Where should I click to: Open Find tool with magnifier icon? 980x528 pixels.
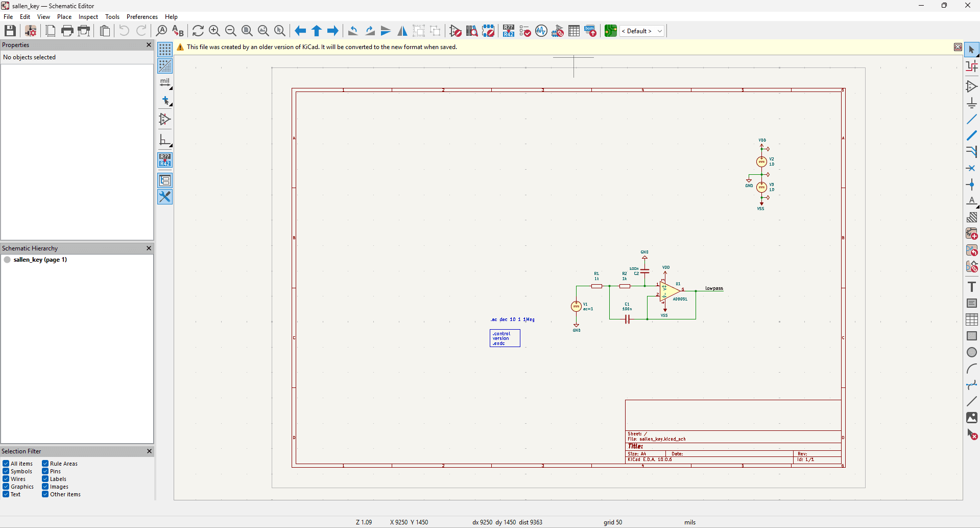161,31
